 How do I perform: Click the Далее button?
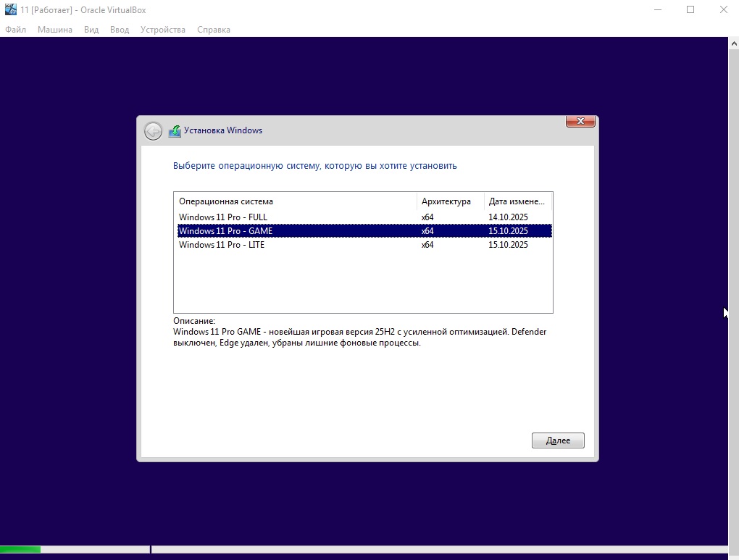pyautogui.click(x=558, y=440)
